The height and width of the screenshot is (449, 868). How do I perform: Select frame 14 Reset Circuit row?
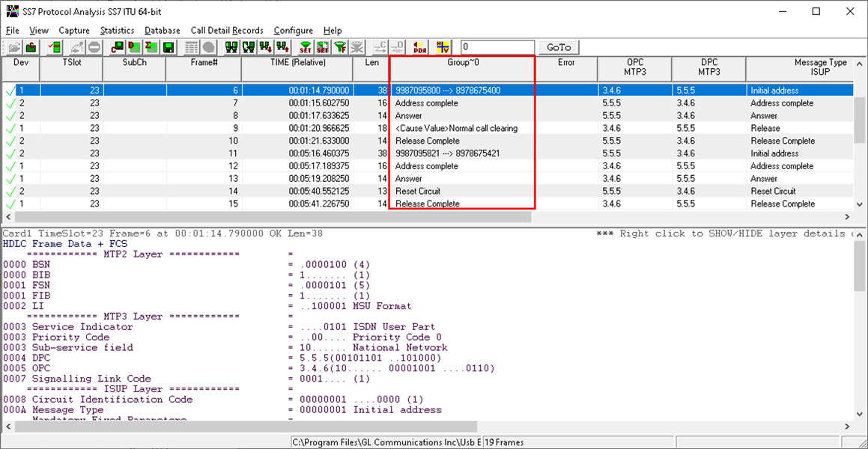point(426,192)
